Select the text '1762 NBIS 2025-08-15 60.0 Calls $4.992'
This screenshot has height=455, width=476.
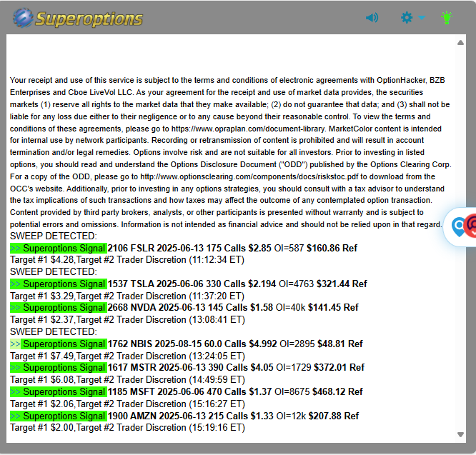[192, 344]
